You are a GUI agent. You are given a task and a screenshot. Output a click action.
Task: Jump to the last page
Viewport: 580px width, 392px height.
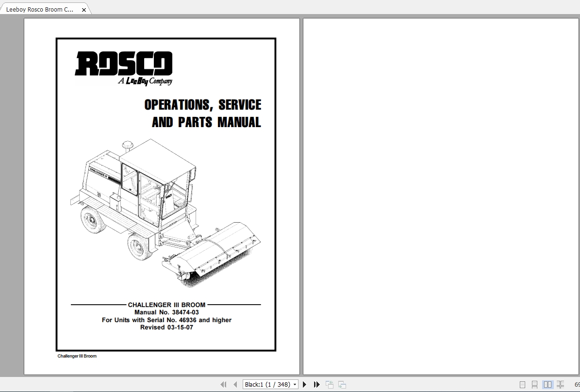316,385
